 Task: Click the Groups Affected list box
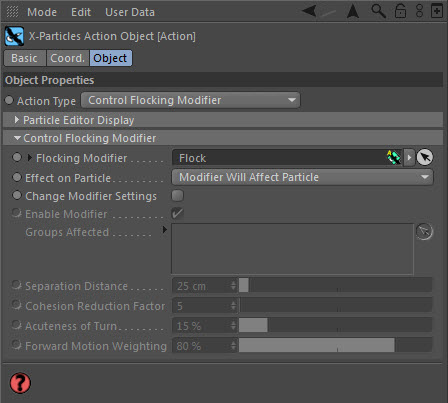[292, 249]
